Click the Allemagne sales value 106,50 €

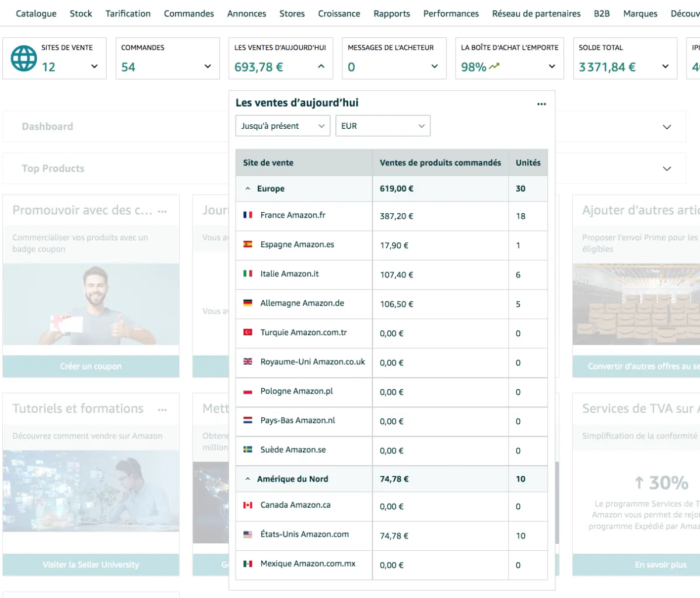[x=397, y=304]
